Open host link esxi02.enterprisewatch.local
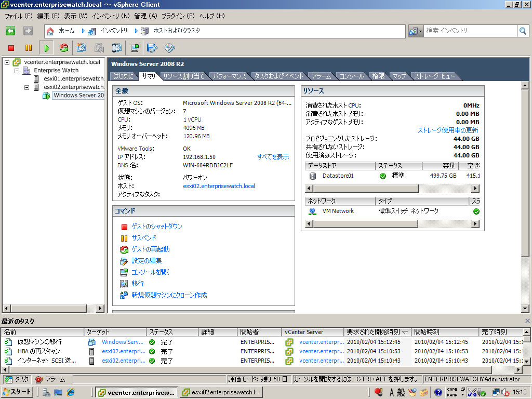 (219, 186)
